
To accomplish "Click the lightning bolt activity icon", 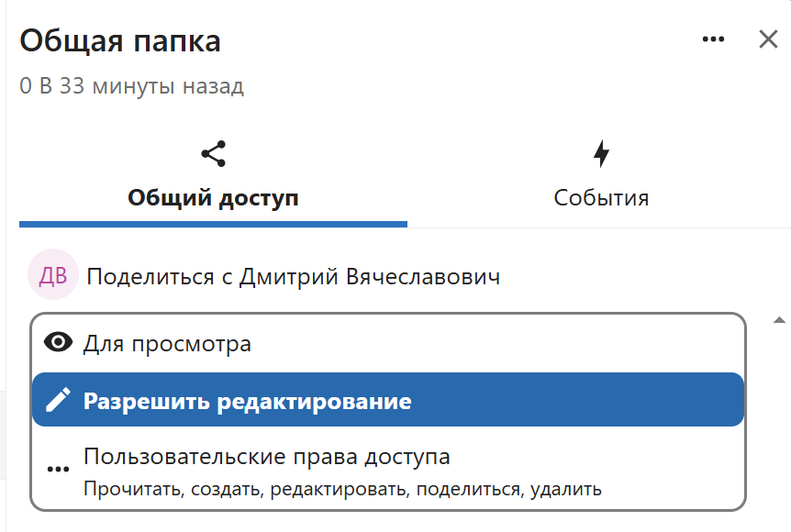I will tap(601, 154).
